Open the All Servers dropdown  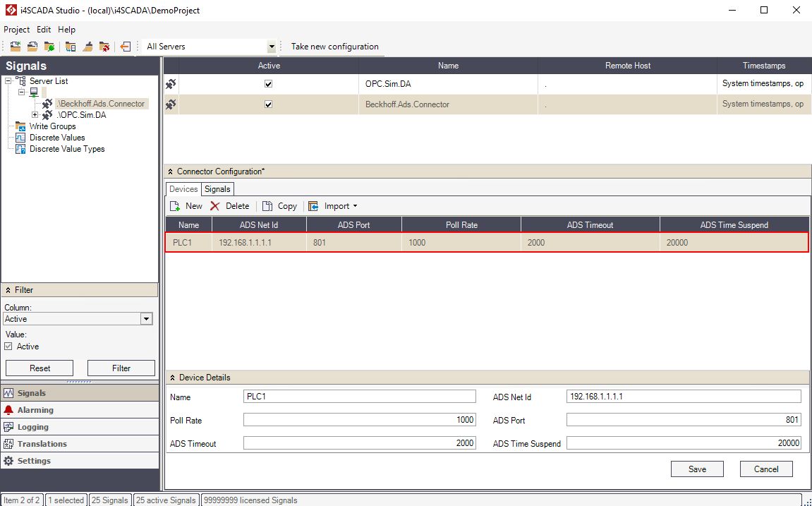click(272, 47)
